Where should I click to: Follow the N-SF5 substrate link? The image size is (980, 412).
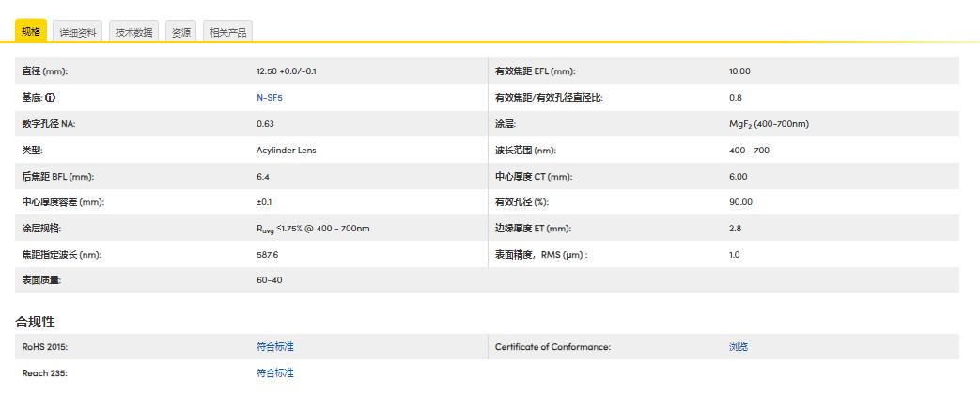coord(269,98)
